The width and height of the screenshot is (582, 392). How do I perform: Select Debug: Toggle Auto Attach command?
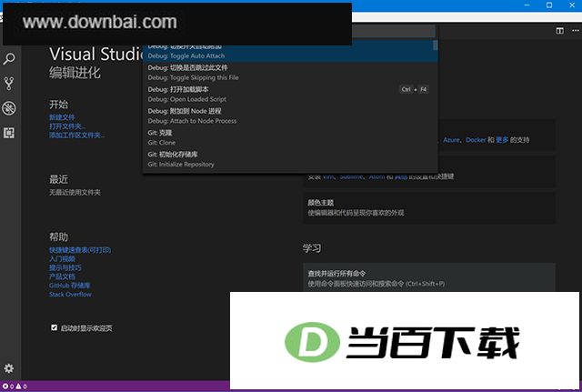pyautogui.click(x=288, y=51)
